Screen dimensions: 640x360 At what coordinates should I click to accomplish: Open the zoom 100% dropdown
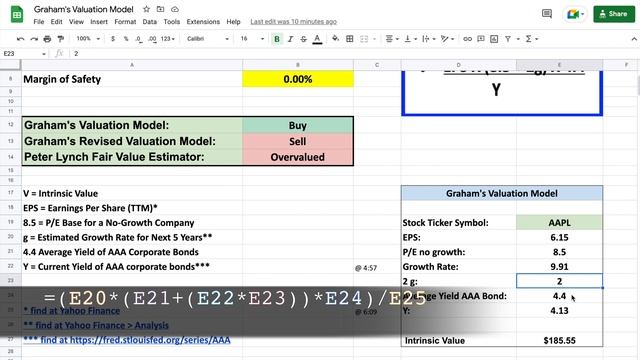point(88,39)
